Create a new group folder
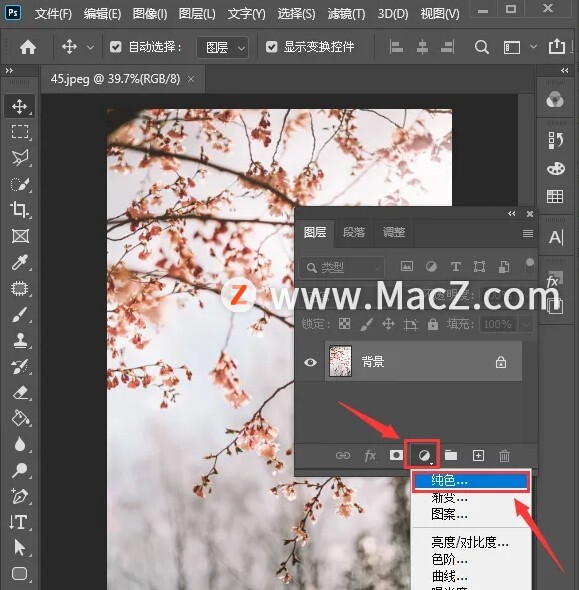 pos(451,456)
